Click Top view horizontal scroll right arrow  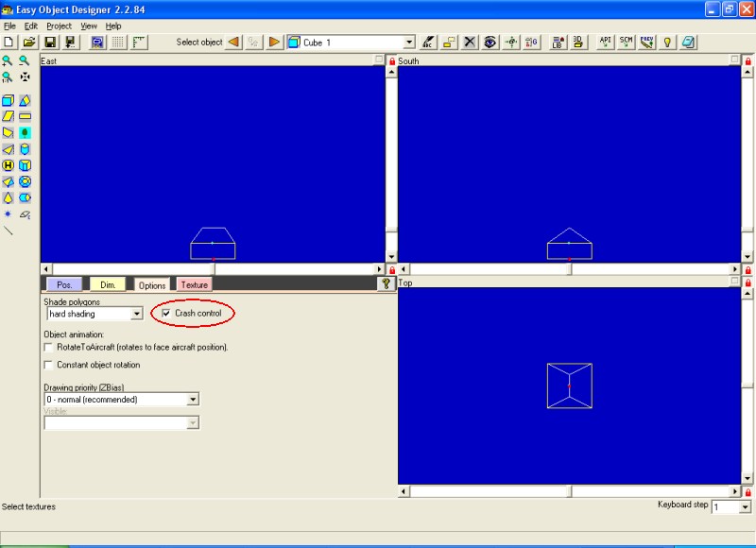pos(735,491)
